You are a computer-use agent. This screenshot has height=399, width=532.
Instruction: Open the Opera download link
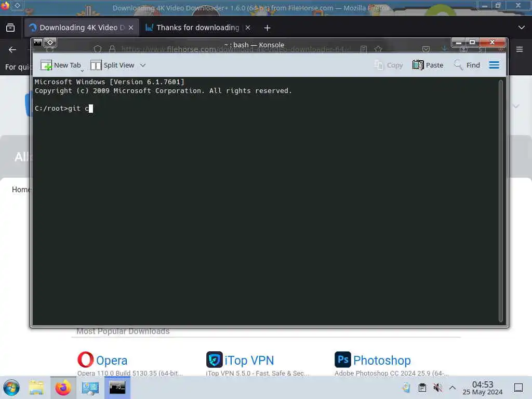tap(112, 361)
